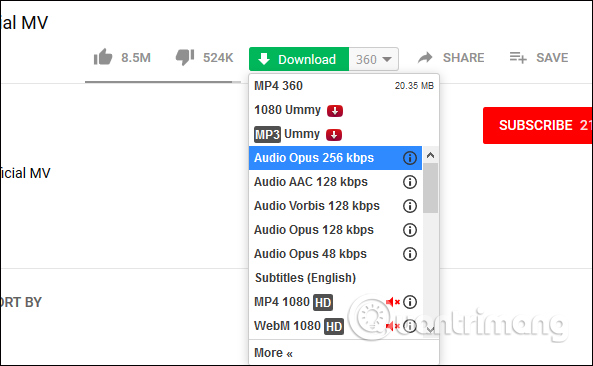Open info icon for Audio AAC 128 kbps

click(x=410, y=182)
